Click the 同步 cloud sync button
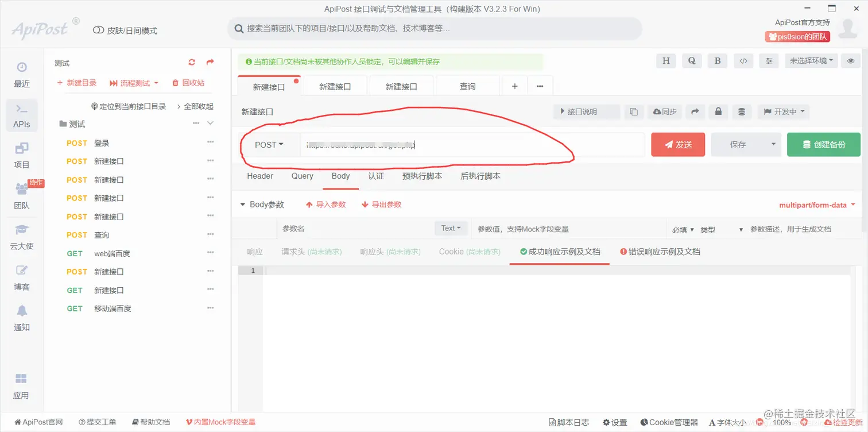The height and width of the screenshot is (432, 868). point(664,111)
